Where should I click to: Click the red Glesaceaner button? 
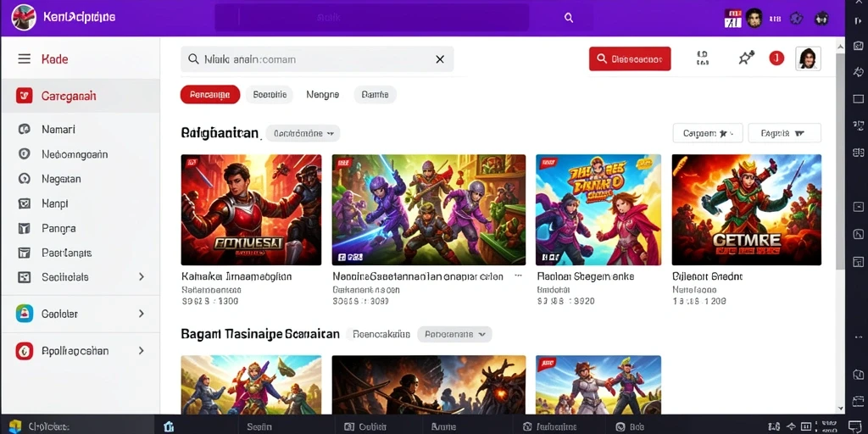pos(630,58)
